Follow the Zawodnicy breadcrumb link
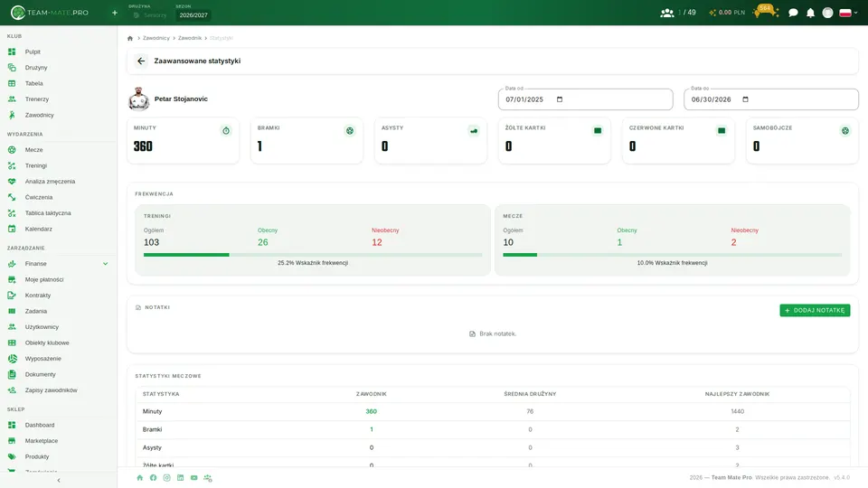 [156, 38]
